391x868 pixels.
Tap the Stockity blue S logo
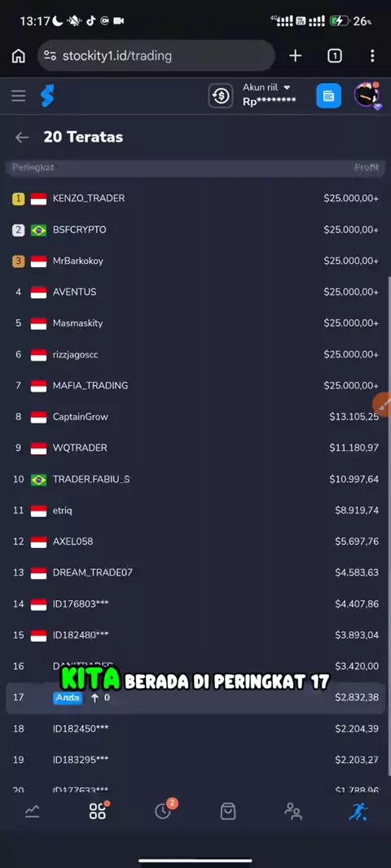pos(47,96)
